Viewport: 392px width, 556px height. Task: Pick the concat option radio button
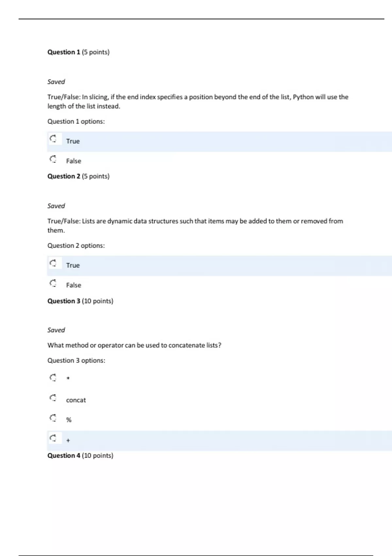[53, 398]
